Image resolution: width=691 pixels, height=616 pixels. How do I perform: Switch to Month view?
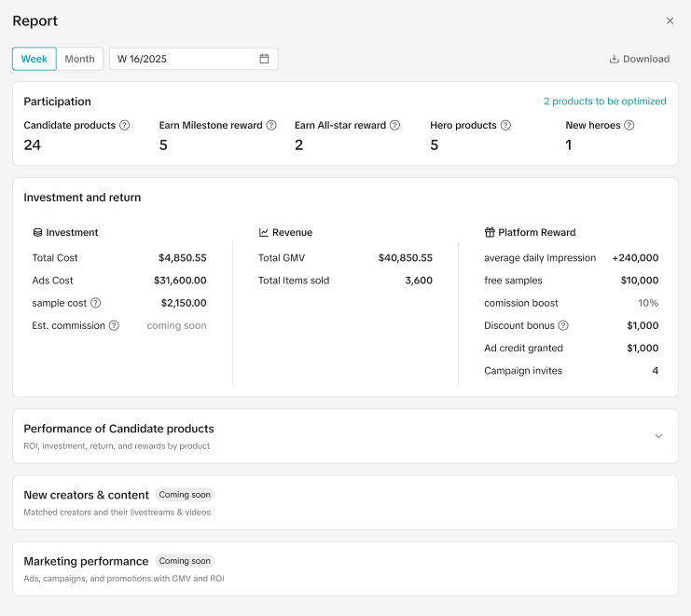tap(79, 59)
